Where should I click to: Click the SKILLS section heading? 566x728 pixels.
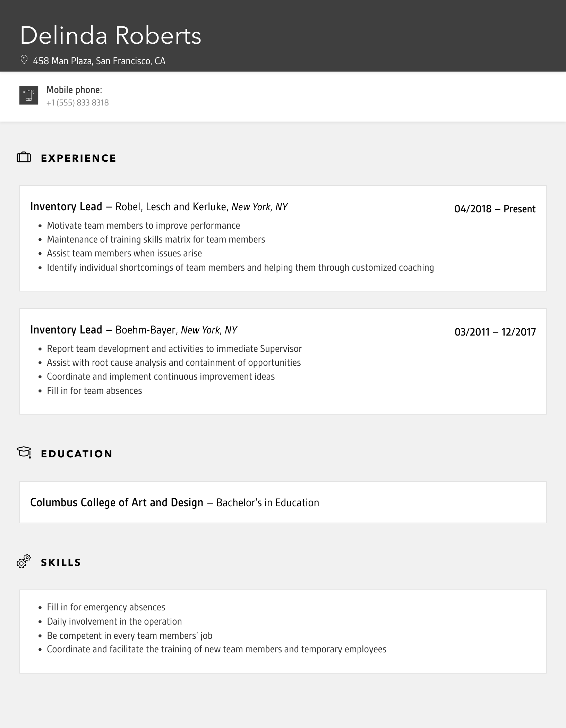(61, 562)
